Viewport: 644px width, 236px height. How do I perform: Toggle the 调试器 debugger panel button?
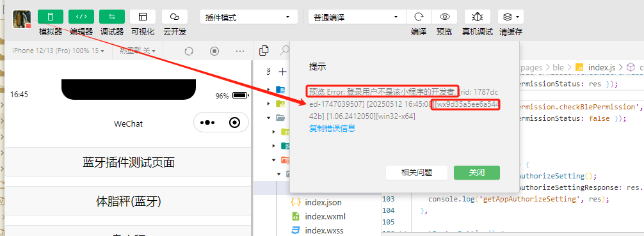tap(112, 17)
